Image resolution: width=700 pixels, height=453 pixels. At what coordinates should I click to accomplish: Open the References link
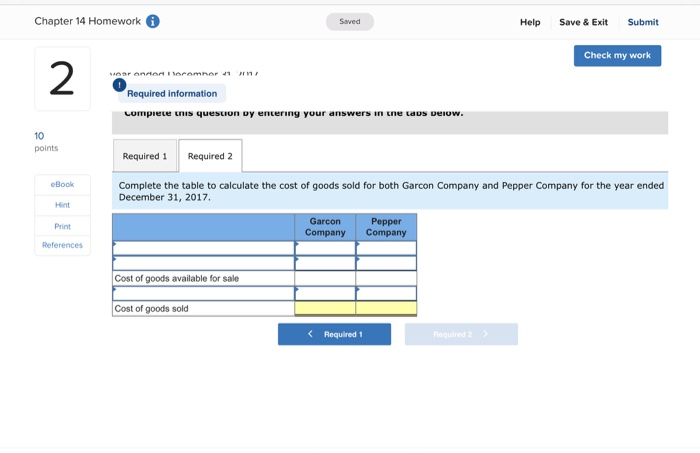pos(62,245)
